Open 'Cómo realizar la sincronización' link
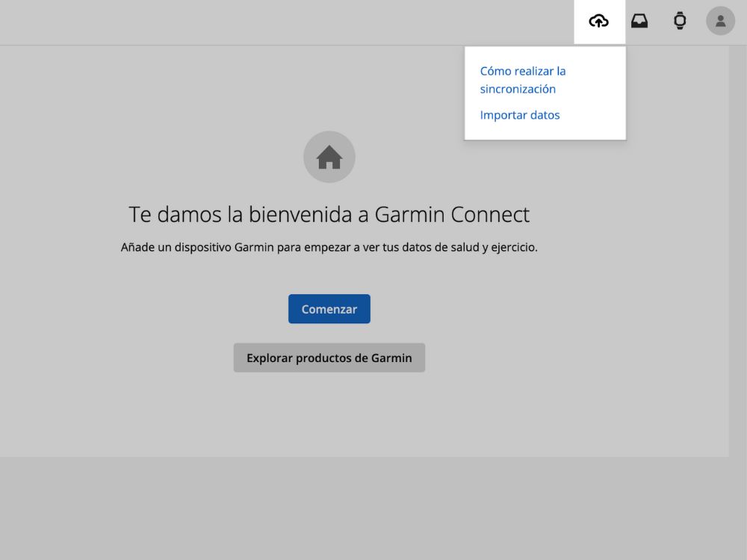The image size is (747, 560). [x=523, y=72]
